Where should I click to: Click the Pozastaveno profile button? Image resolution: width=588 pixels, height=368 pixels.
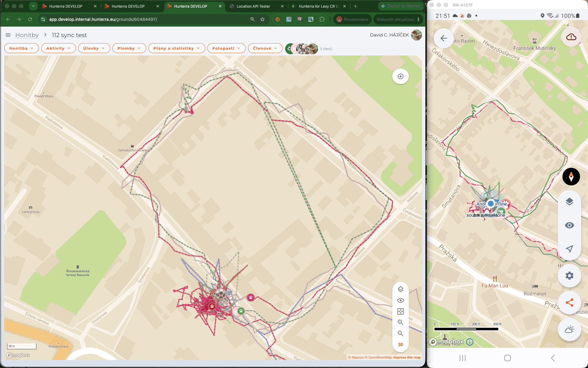click(352, 19)
